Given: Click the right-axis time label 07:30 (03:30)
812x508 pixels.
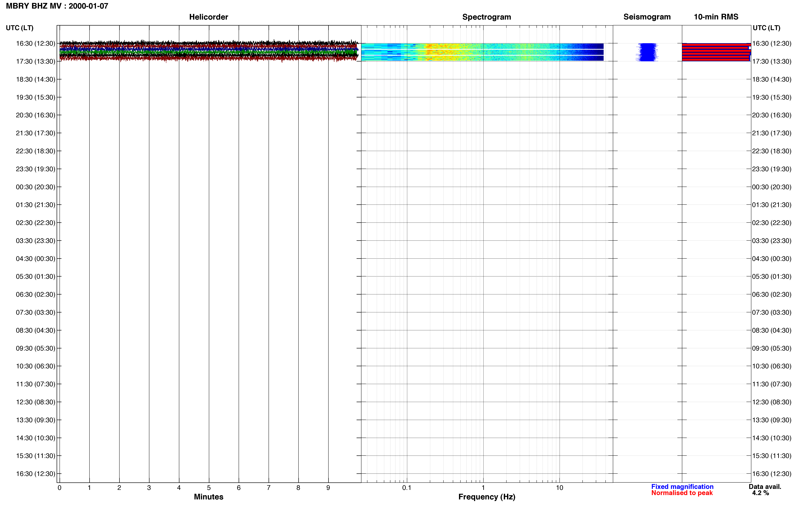Looking at the screenshot, I should click(771, 313).
